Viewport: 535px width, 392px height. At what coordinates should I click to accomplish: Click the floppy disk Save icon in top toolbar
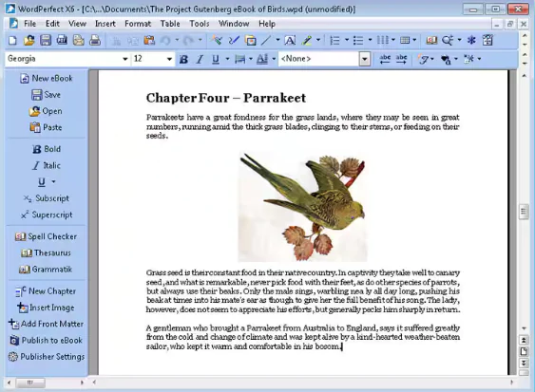(x=46, y=40)
